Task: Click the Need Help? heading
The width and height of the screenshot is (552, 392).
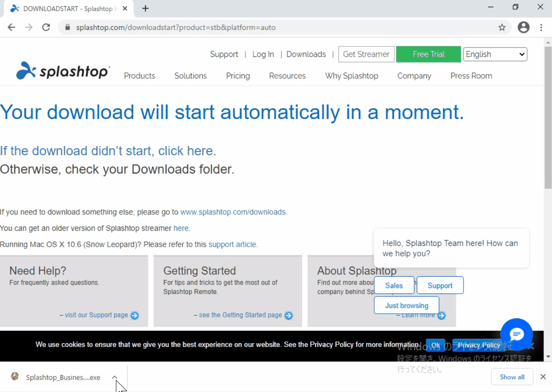Action: (x=38, y=271)
